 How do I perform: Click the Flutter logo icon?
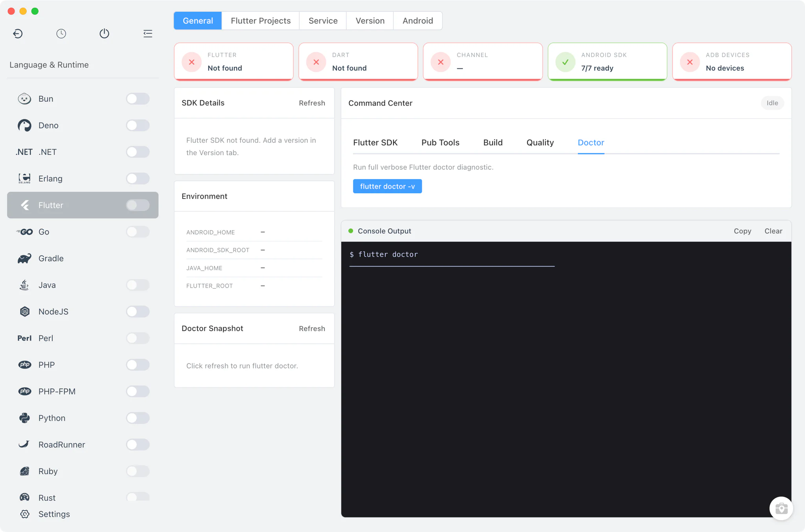click(25, 205)
